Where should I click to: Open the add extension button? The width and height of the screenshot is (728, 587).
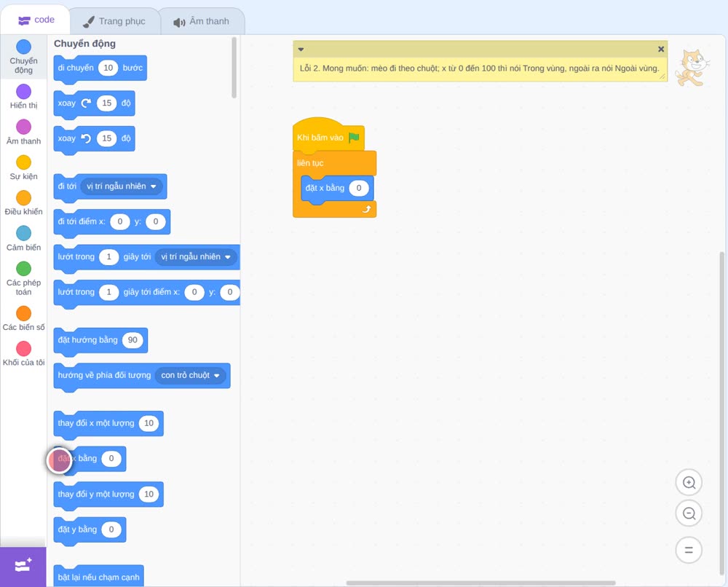tap(23, 566)
